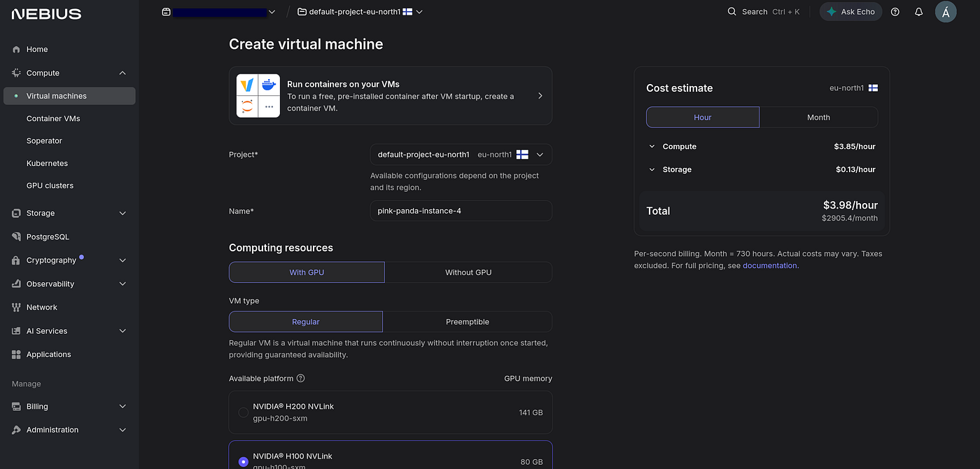Click the project folder icon in breadcrumb

(302, 12)
